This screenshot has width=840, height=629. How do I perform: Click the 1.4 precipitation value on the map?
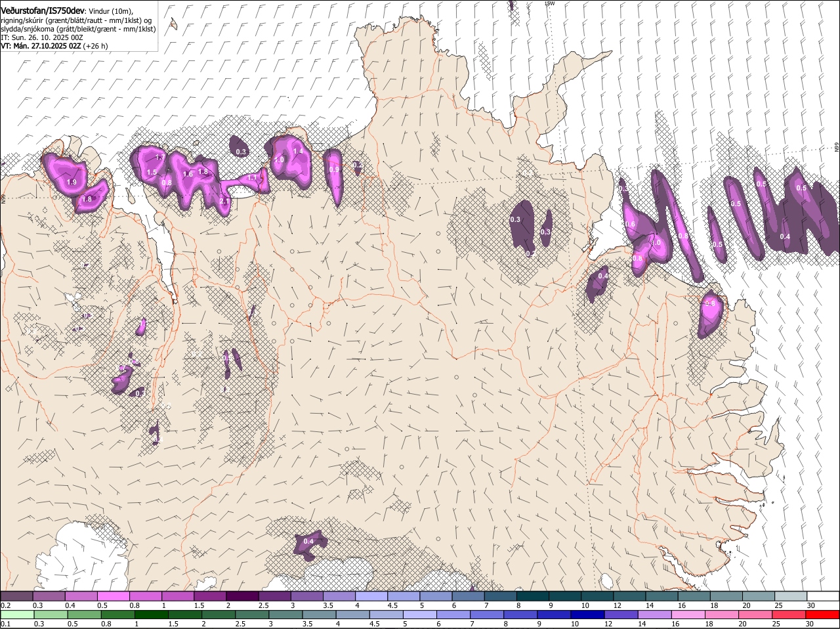point(298,151)
